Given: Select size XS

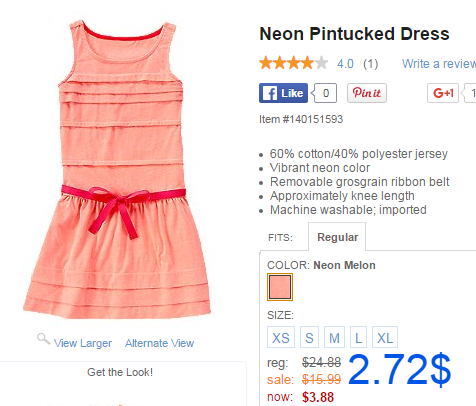Looking at the screenshot, I should [281, 337].
